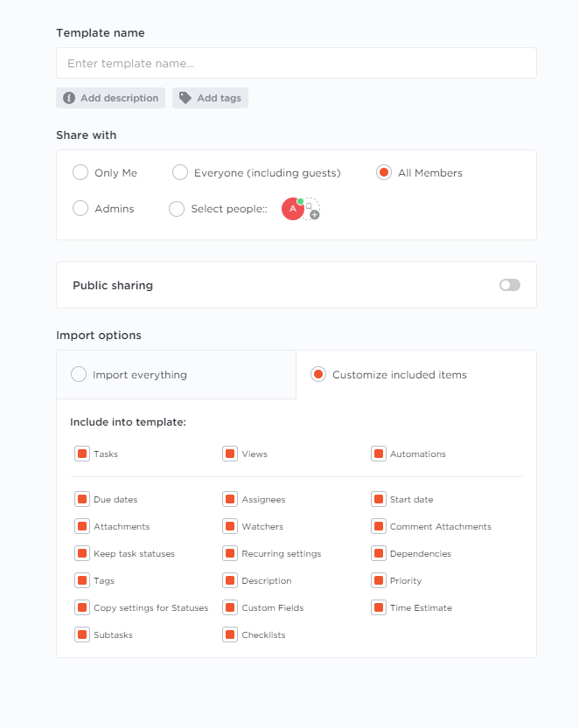
Task: Uncheck the Checklists checkbox
Action: click(230, 634)
